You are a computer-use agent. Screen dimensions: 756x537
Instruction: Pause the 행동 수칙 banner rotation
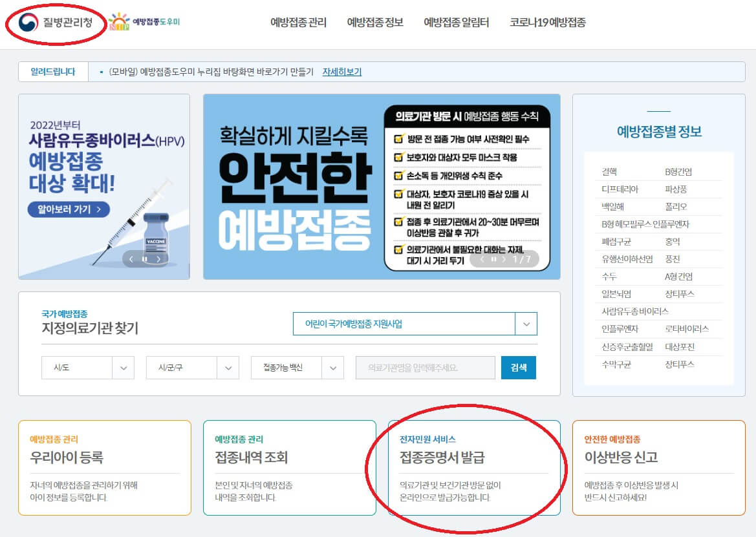[x=494, y=259]
